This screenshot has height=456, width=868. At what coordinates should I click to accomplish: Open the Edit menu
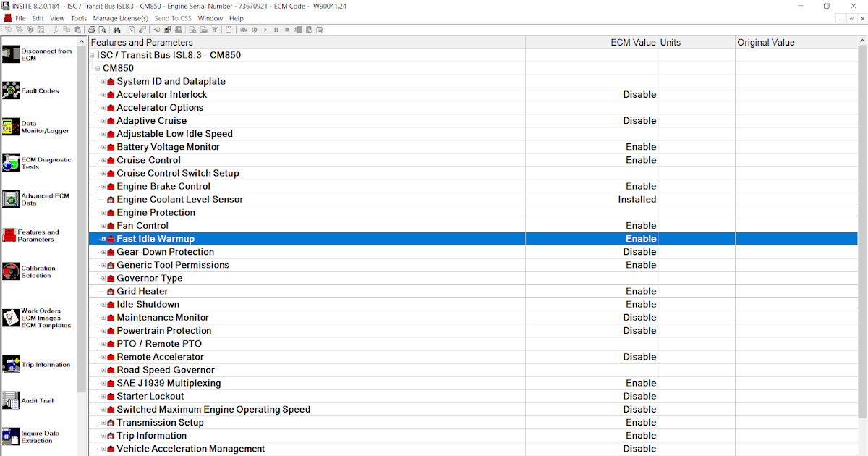click(38, 18)
